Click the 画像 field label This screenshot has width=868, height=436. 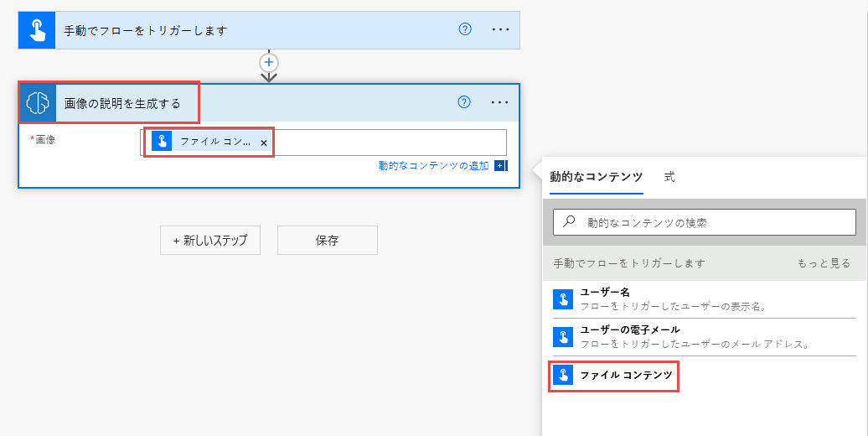coord(44,140)
